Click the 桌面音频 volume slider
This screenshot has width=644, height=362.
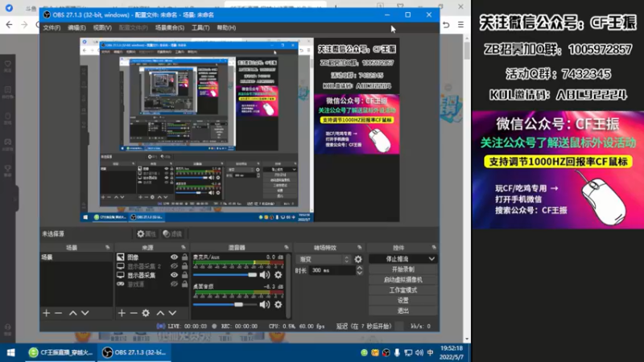[x=225, y=305]
